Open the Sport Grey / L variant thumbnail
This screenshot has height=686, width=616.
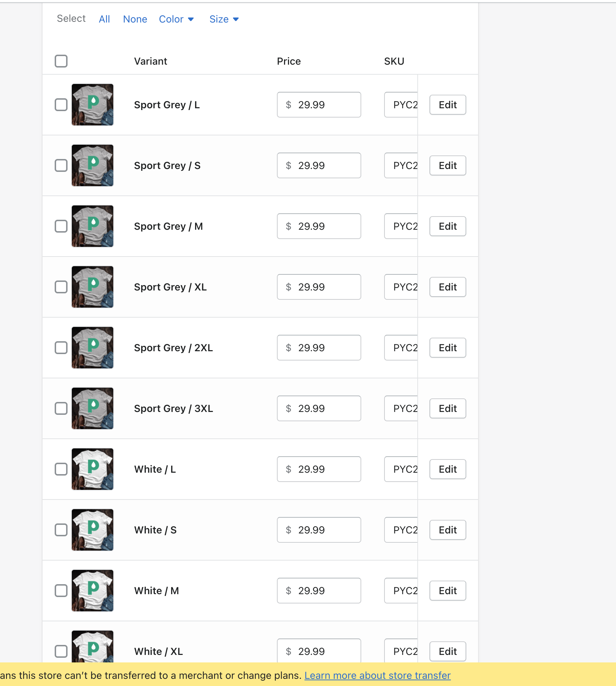point(93,105)
